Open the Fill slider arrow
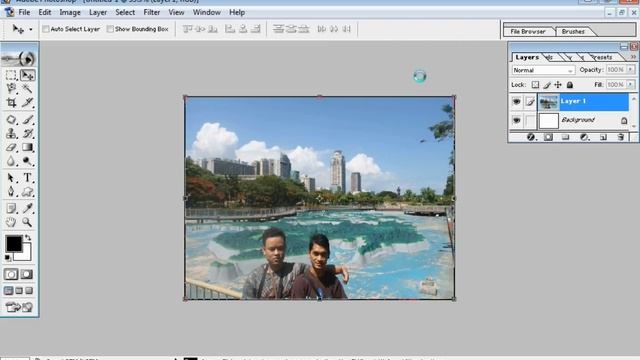The image size is (640, 360). click(x=631, y=84)
